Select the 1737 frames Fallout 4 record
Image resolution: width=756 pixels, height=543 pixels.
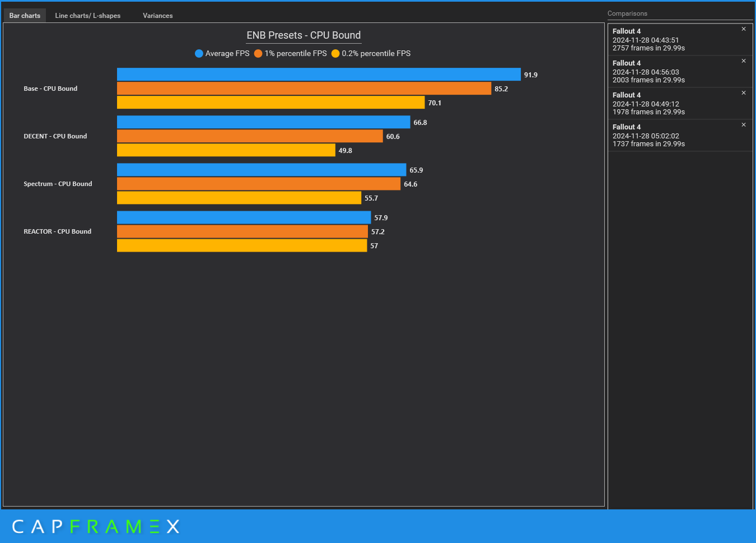pos(680,136)
